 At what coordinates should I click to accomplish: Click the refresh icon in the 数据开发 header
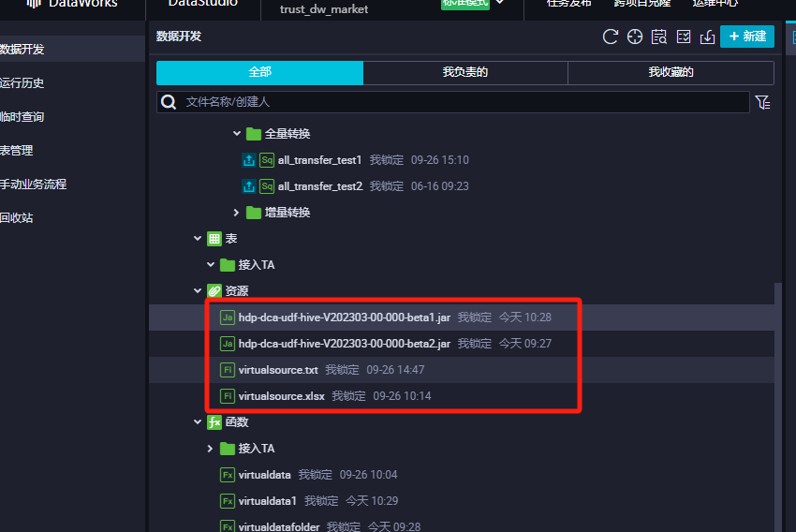pyautogui.click(x=611, y=37)
